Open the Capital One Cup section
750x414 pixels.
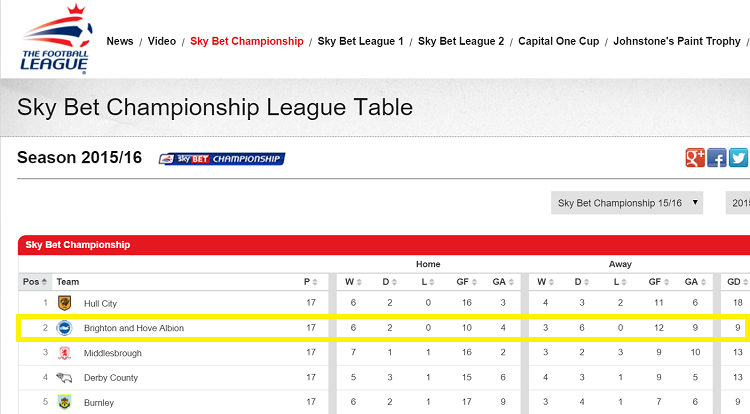(x=559, y=41)
